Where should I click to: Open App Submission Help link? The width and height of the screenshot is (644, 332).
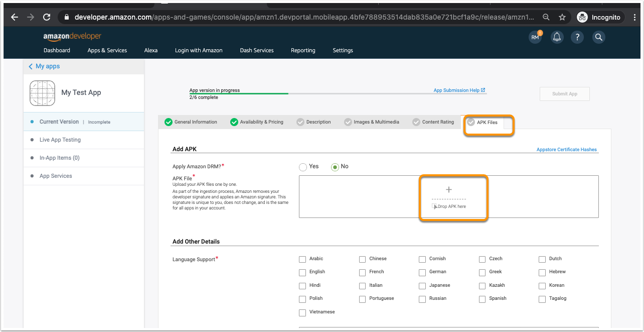click(459, 90)
